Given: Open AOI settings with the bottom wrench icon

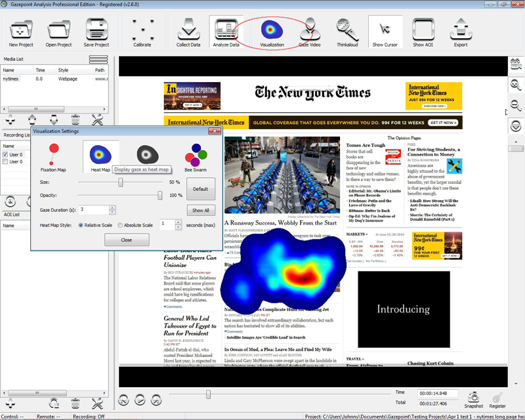Looking at the screenshot, I should click(97, 403).
